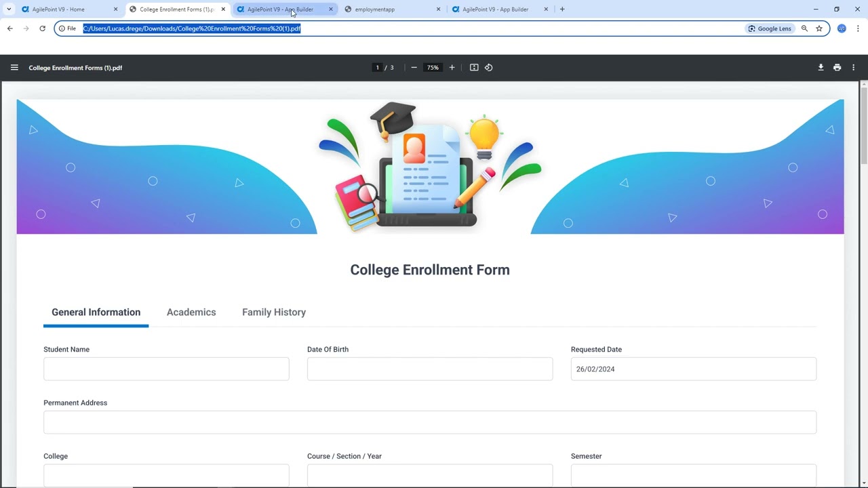868x488 pixels.
Task: Close the AgilePoint V9 - Home tab
Action: tap(115, 9)
